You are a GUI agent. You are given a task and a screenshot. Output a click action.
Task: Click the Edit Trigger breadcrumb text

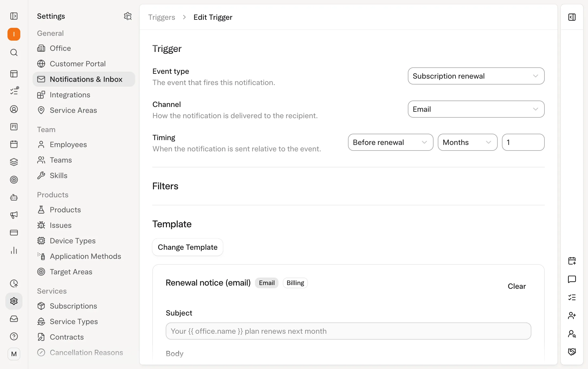pos(213,17)
